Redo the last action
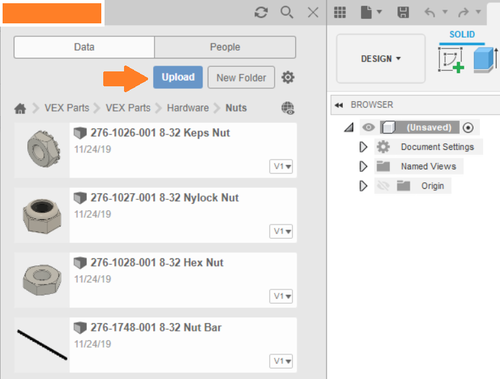This screenshot has width=500, height=379. coord(464,13)
